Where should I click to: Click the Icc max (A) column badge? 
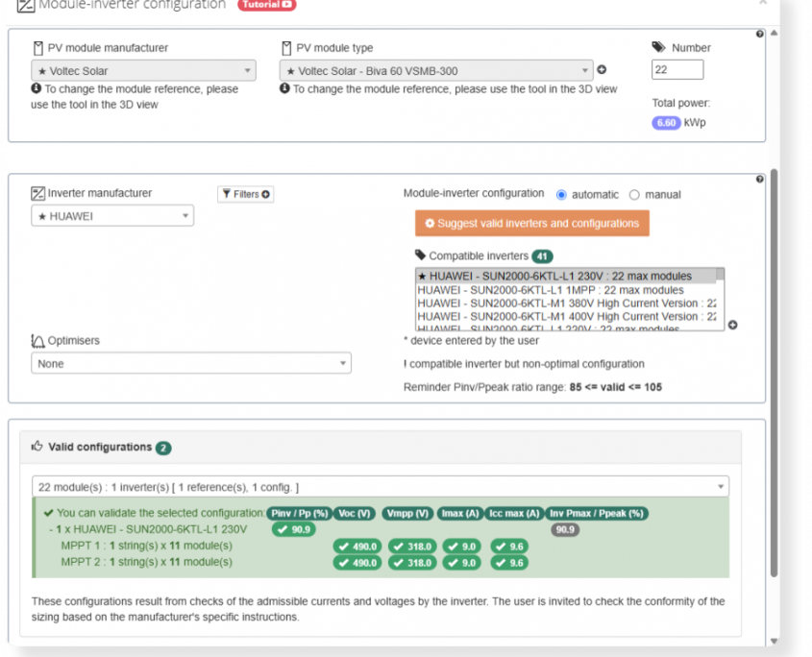[x=514, y=514]
